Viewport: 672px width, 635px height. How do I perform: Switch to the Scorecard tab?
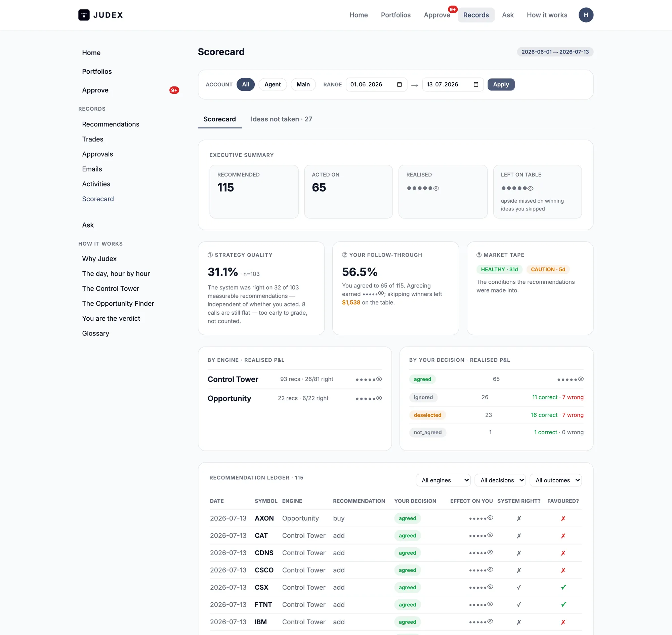pyautogui.click(x=220, y=119)
